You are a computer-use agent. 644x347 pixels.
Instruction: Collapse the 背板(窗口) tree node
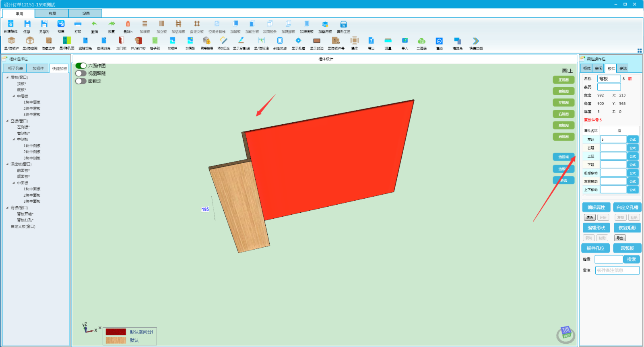[x=7, y=208]
